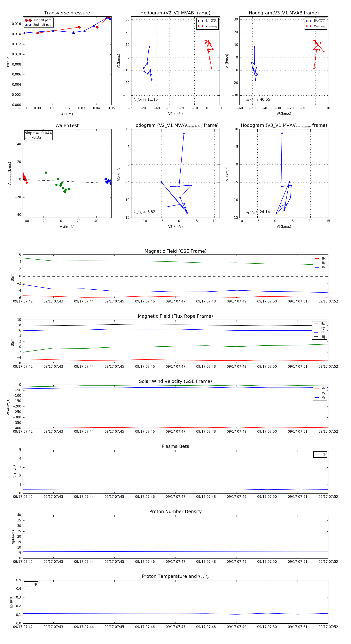Click the 'Proton Number Density' title
Screen dimensions: 351x644
(175, 511)
